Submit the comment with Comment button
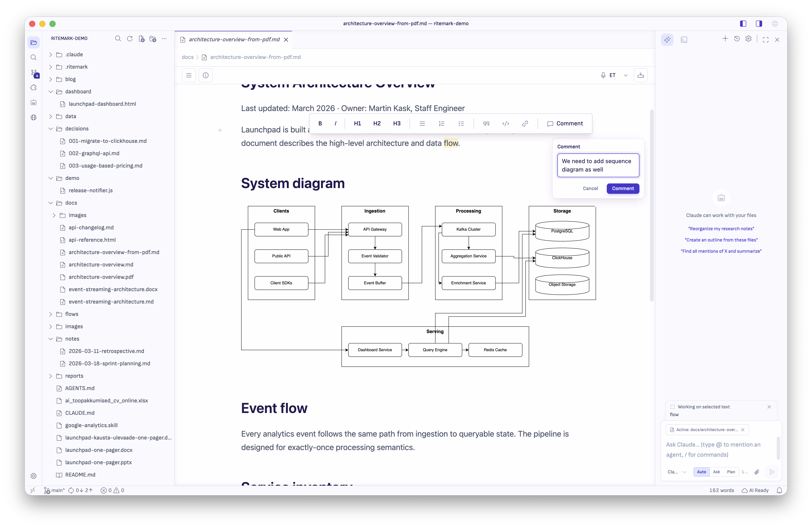The height and width of the screenshot is (528, 812). point(623,189)
